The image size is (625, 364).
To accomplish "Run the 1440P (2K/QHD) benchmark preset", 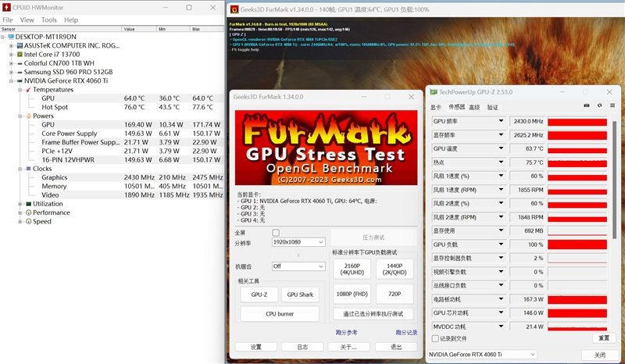I will [395, 269].
